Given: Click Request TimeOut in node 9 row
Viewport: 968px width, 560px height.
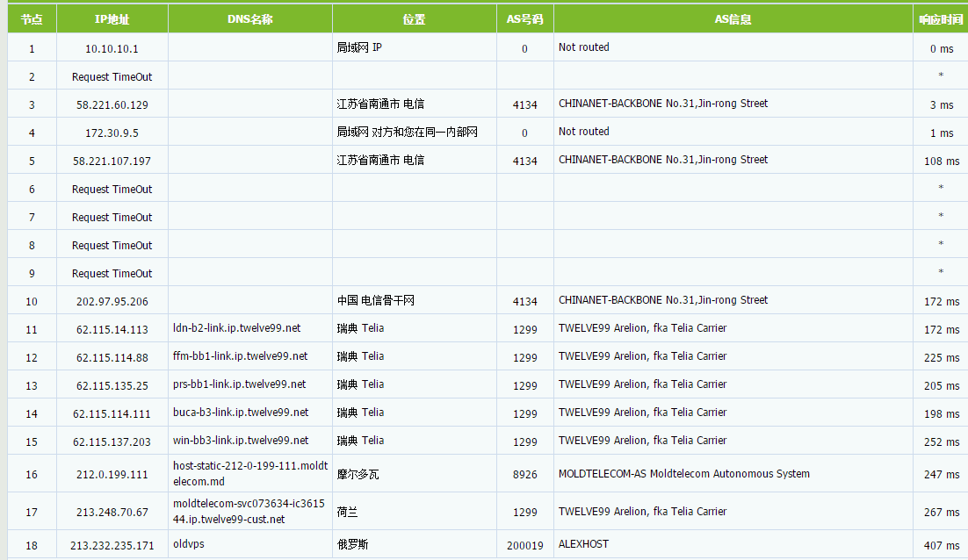Looking at the screenshot, I should [112, 274].
